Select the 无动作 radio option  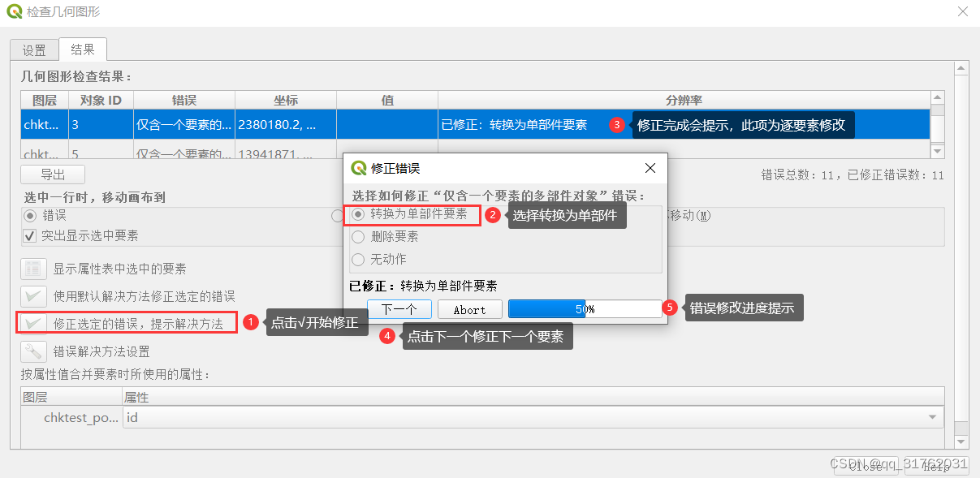[x=358, y=260]
